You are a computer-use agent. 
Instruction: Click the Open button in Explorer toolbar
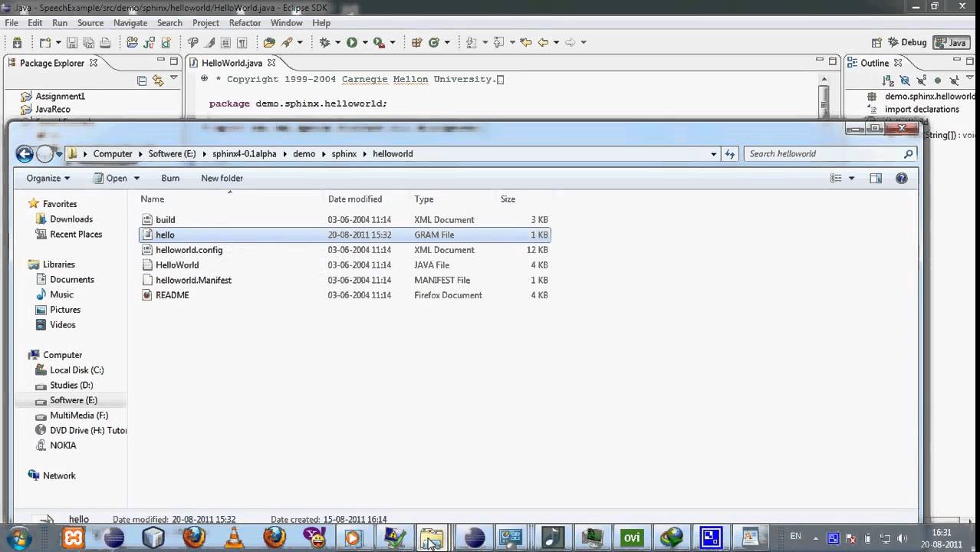click(110, 178)
